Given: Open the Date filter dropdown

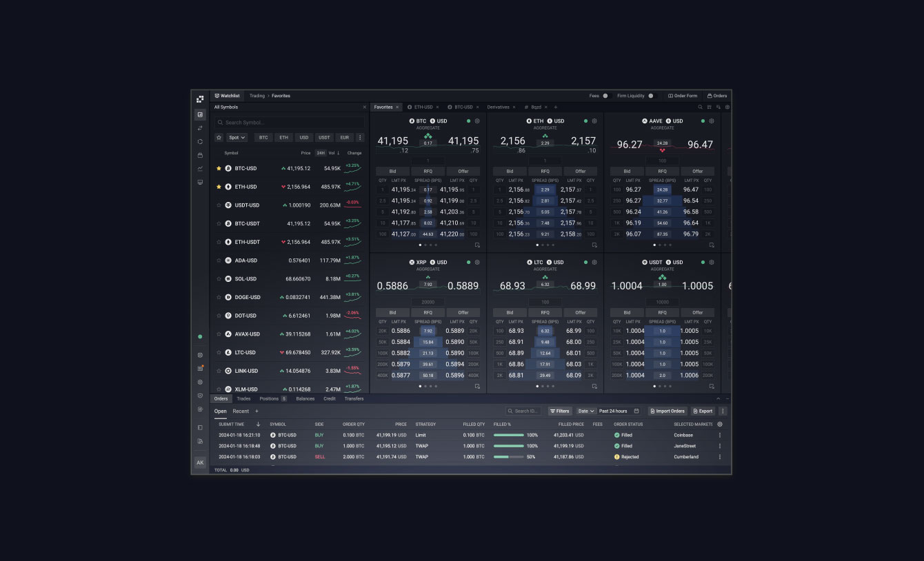Looking at the screenshot, I should (x=585, y=411).
